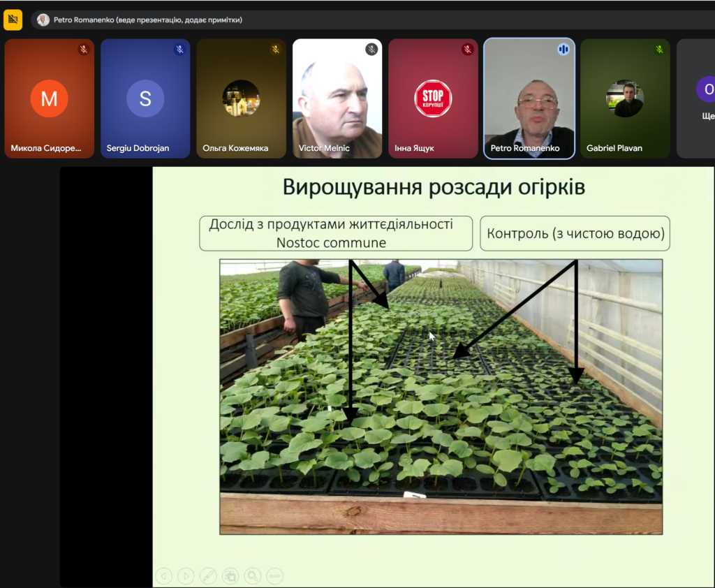
Task: Activate the zoom magnifier in slide toolbar
Action: [x=253, y=575]
